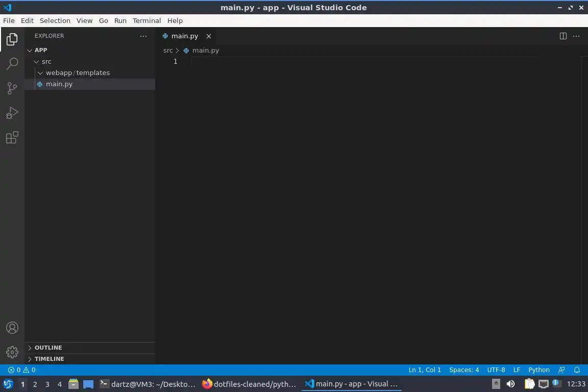Expand the OUTLINE panel
This screenshot has height=392, width=588.
coord(90,348)
